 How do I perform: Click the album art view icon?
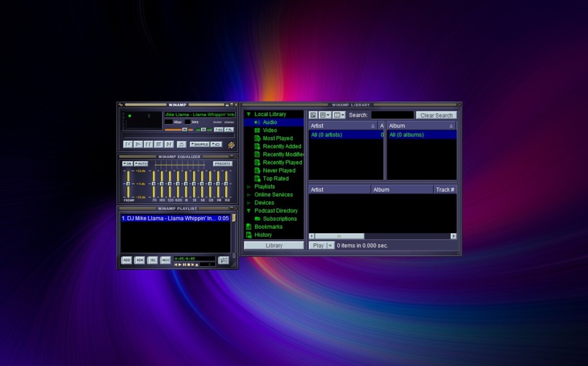(x=313, y=115)
